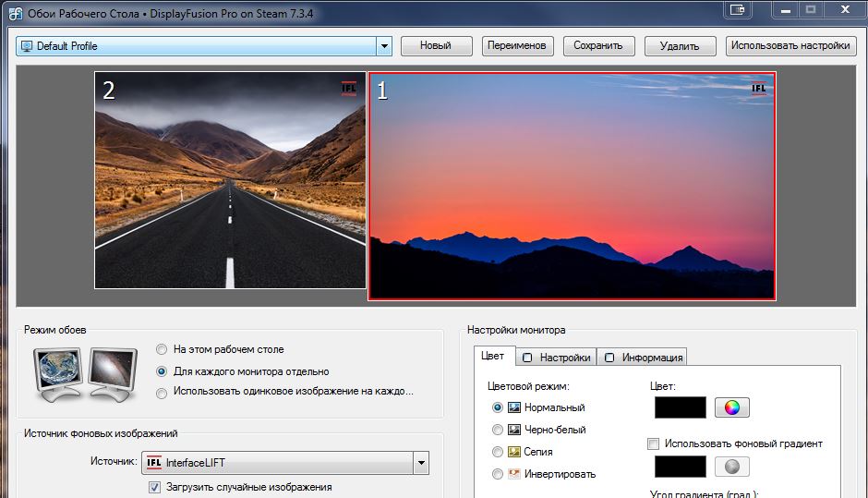Click the 'Цветовой режим:' label
Screen dimensions: 868x498
point(528,386)
